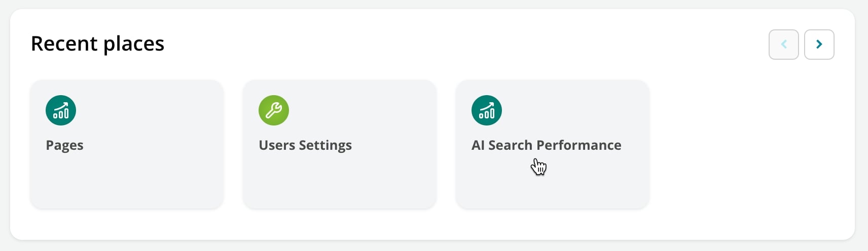Viewport: 868px width, 251px height.
Task: Show next recent places with right arrow
Action: 819,45
